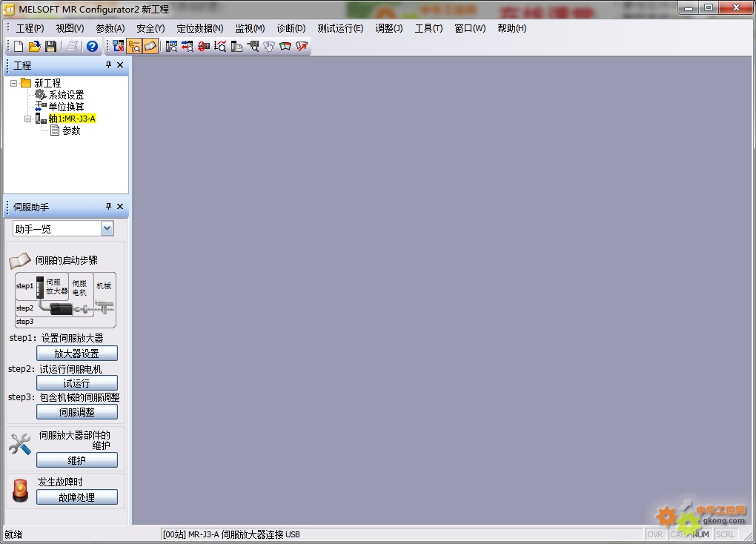
Task: Click the 试运行 button
Action: coord(77,383)
